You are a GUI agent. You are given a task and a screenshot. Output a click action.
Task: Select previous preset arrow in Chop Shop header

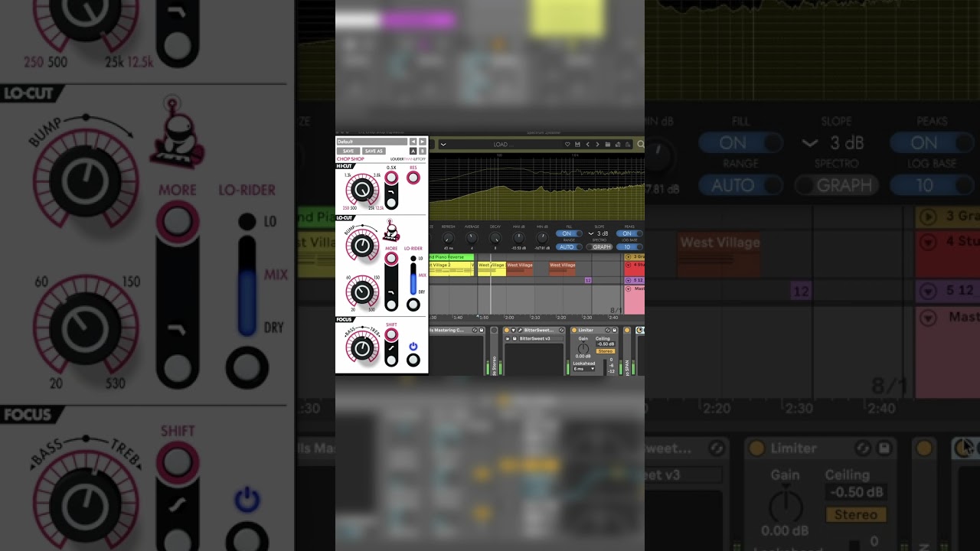[x=413, y=142]
